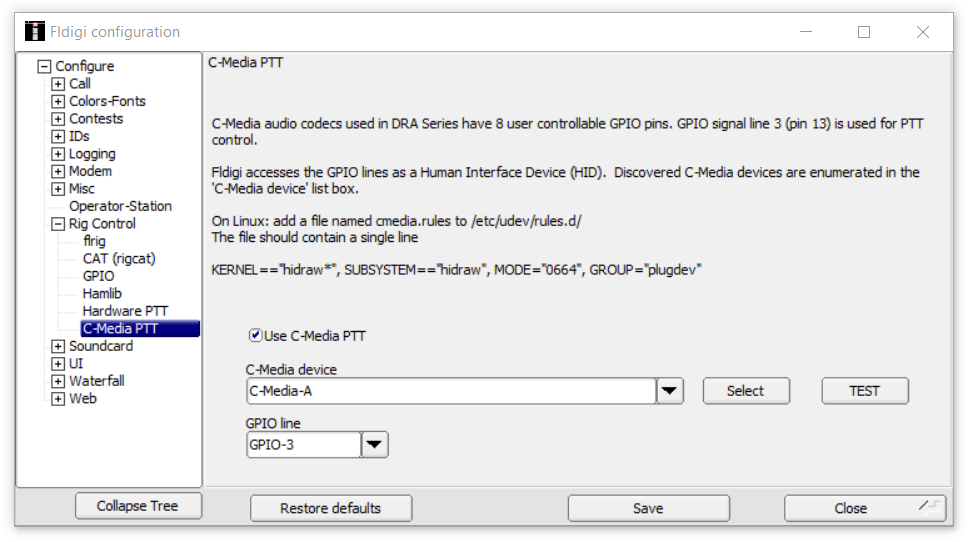Click Restore defaults button
Screen dimensions: 973x542
coord(331,508)
